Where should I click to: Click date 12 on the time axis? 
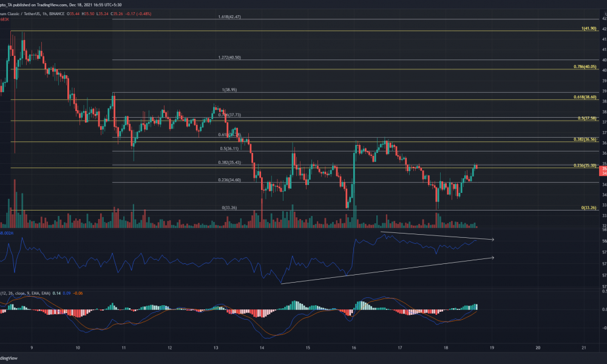pyautogui.click(x=170, y=348)
